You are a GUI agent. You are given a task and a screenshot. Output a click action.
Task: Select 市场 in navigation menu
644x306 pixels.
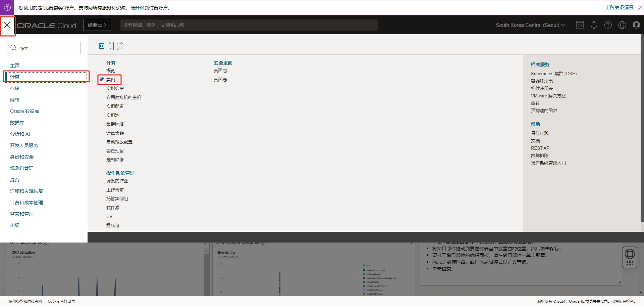point(15,225)
